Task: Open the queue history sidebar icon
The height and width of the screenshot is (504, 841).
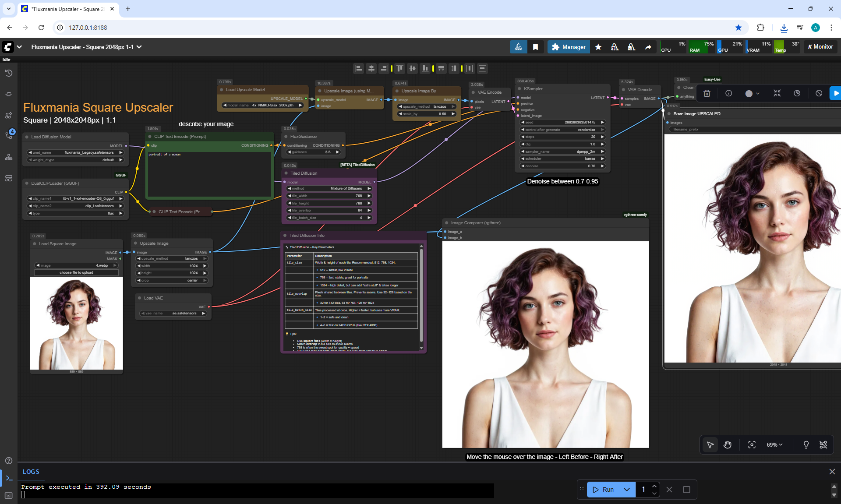Action: [9, 73]
